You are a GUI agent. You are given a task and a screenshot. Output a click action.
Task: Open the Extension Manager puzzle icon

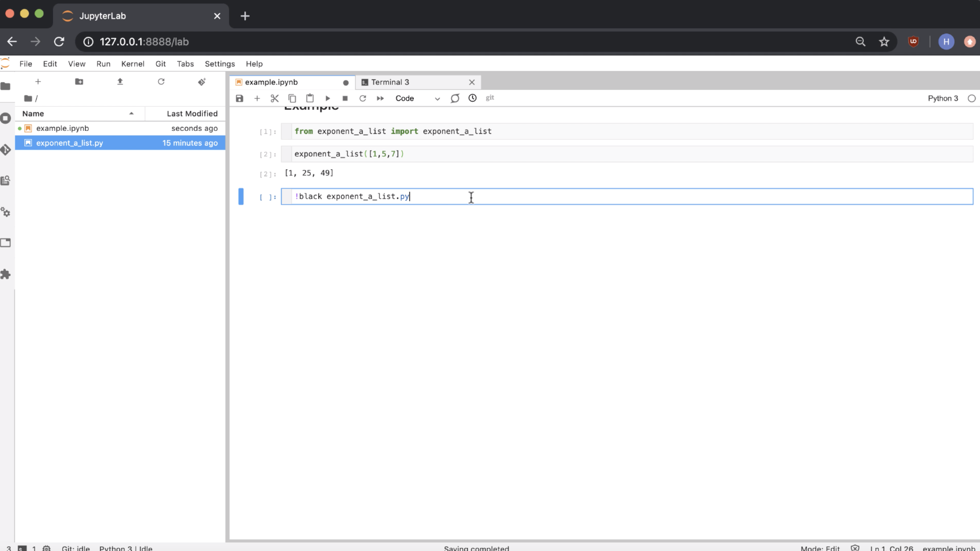[x=6, y=274]
